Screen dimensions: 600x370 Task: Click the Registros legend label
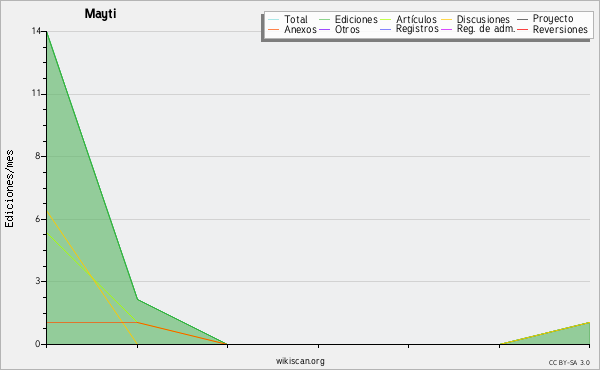pos(417,29)
